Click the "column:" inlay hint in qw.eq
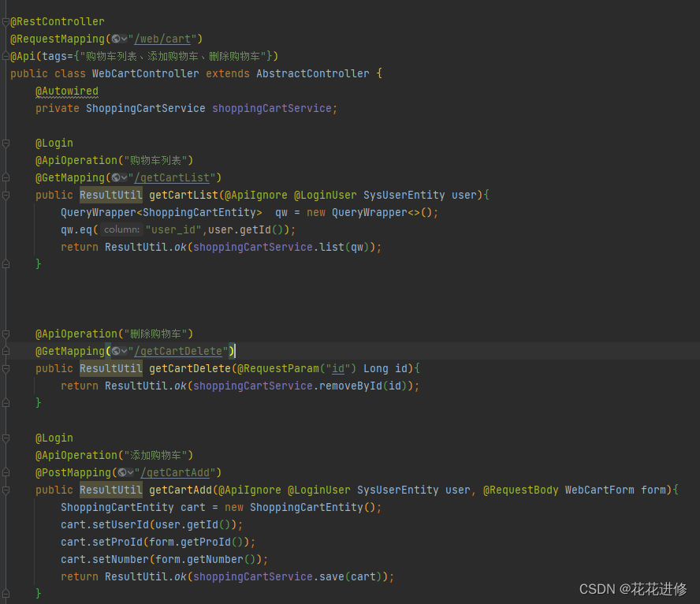The image size is (700, 604). (121, 229)
